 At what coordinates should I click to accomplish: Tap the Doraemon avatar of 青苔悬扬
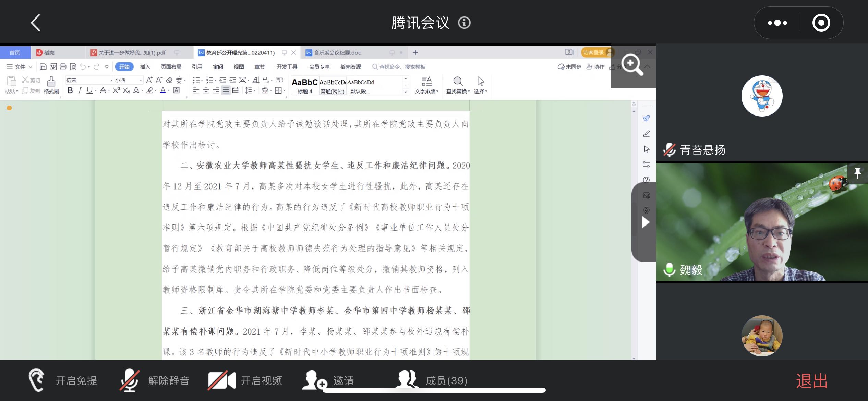[762, 96]
